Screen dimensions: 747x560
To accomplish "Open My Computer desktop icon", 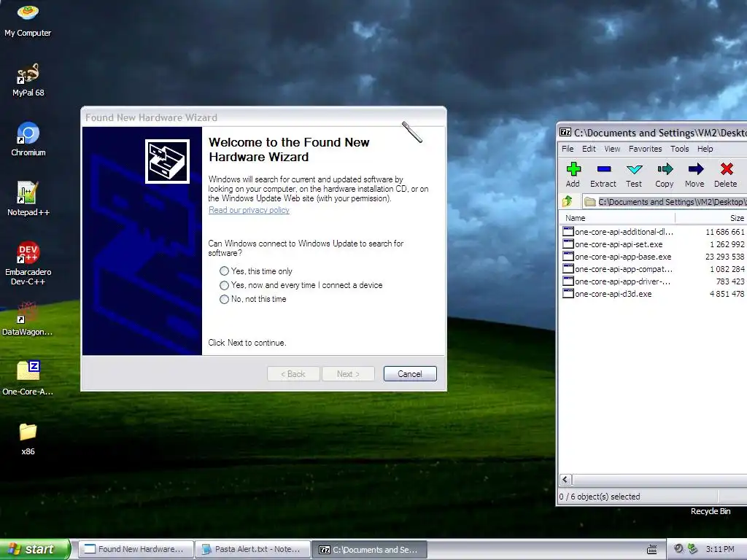I will 28,19.
